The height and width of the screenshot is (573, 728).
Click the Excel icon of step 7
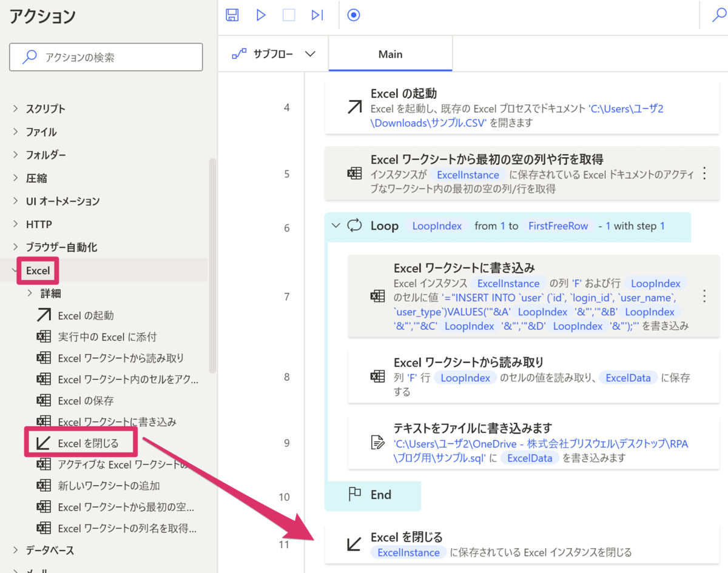(377, 296)
